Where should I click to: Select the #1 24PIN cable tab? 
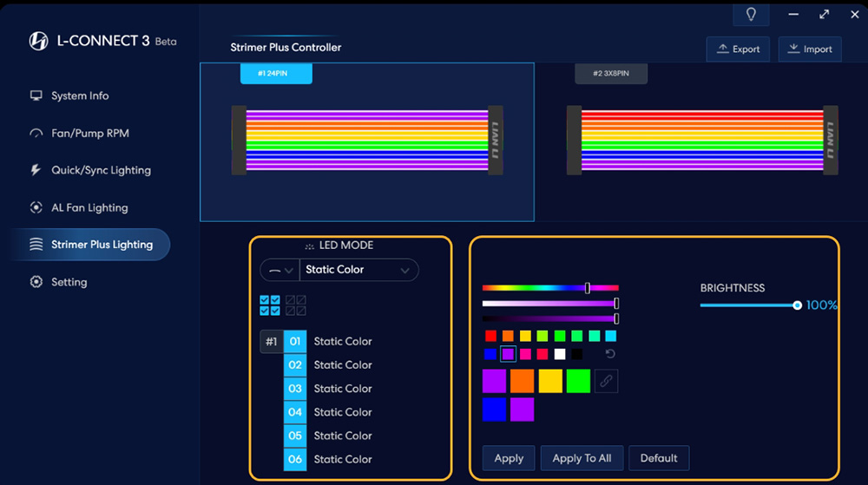click(275, 74)
